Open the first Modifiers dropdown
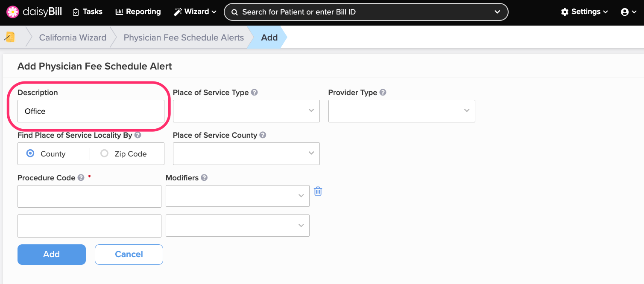Image resolution: width=644 pixels, height=284 pixels. click(x=237, y=196)
